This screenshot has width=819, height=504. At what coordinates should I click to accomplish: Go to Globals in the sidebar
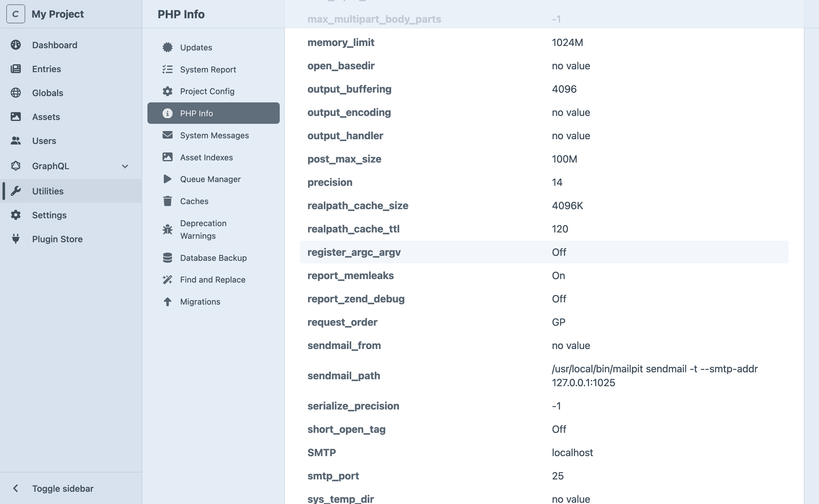[x=71, y=93]
